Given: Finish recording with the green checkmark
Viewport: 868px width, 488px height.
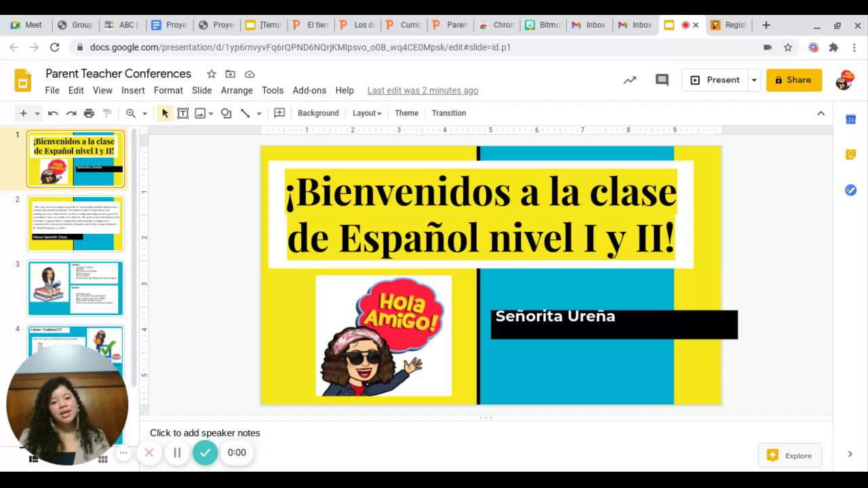Looking at the screenshot, I should coord(205,453).
